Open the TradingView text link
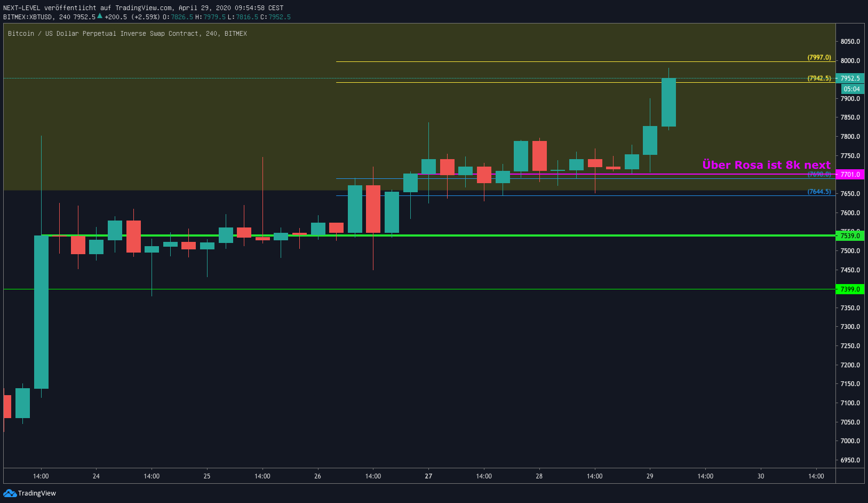The image size is (868, 503). [x=37, y=493]
